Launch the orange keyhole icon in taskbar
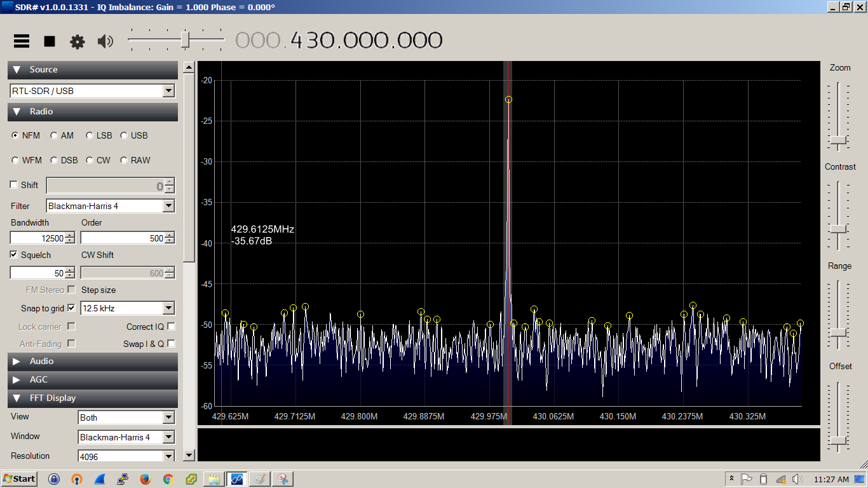Viewport: 868px width, 488px height. 77,479
